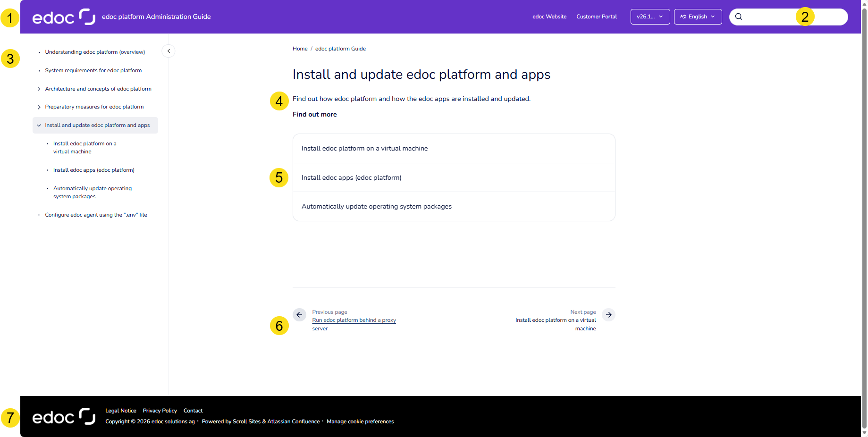Open the v26.1 version dropdown
The image size is (868, 437).
coord(650,17)
